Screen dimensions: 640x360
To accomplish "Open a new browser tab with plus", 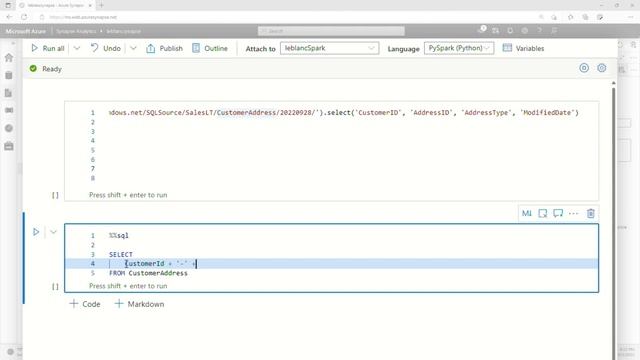I will (102, 5).
